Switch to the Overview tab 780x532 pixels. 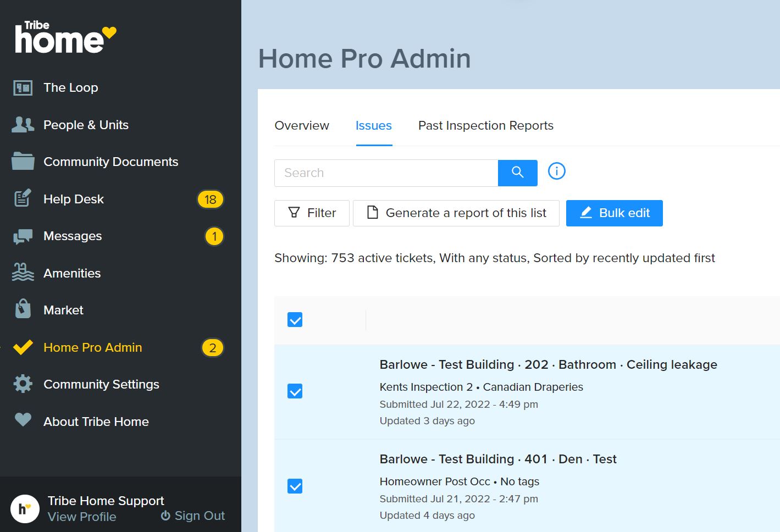point(302,125)
